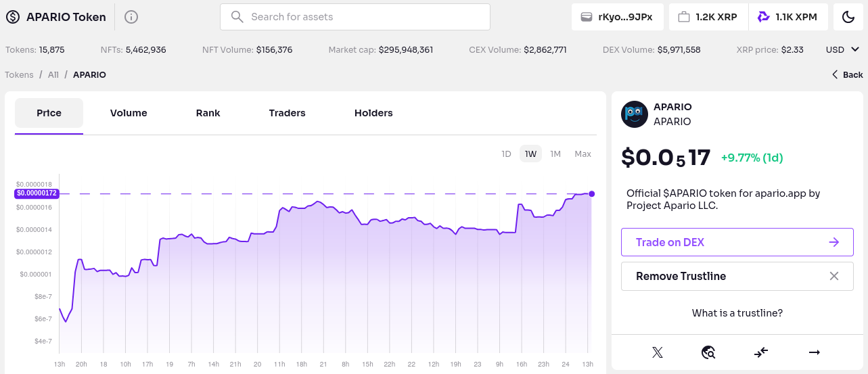Open the 1.1K XPM balance button

(788, 17)
